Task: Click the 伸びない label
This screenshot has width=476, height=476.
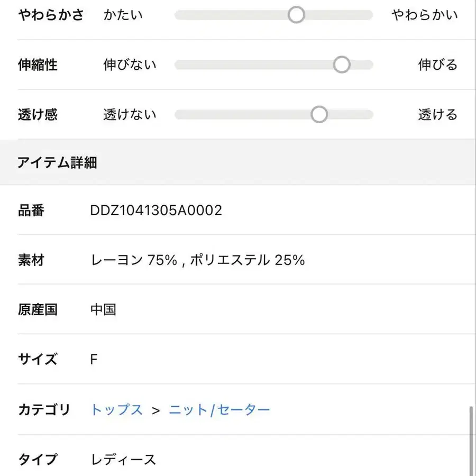Action: (x=130, y=65)
